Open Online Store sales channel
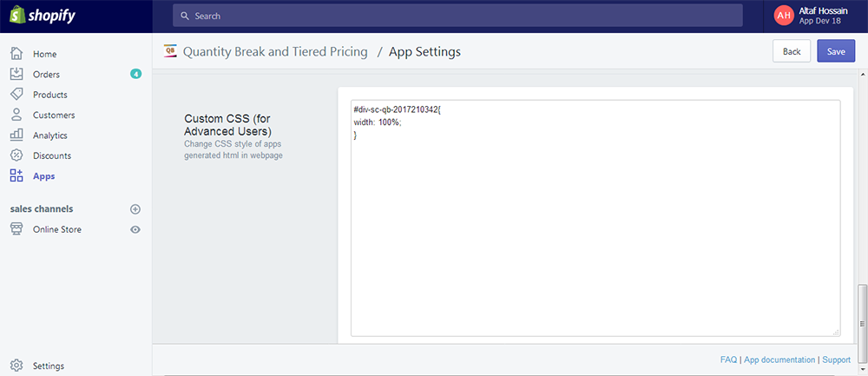The height and width of the screenshot is (376, 868). 57,230
